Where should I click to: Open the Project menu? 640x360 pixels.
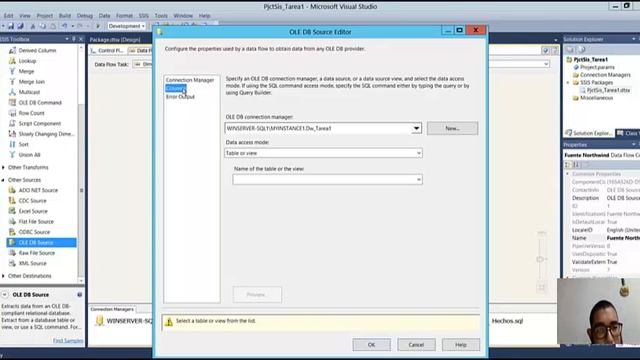(x=44, y=16)
